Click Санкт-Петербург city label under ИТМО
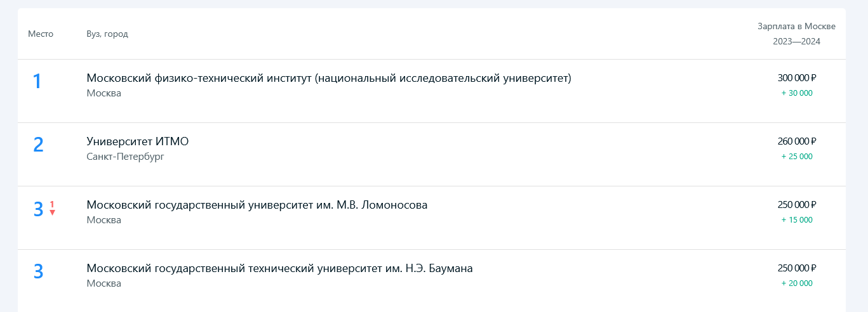Screen dimensions: 868x312 pos(125,157)
